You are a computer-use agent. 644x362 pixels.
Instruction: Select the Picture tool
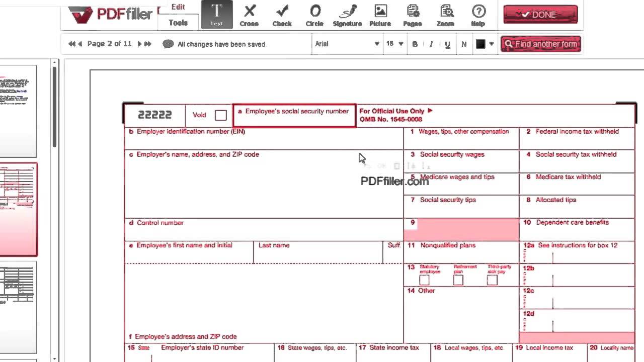coord(380,15)
